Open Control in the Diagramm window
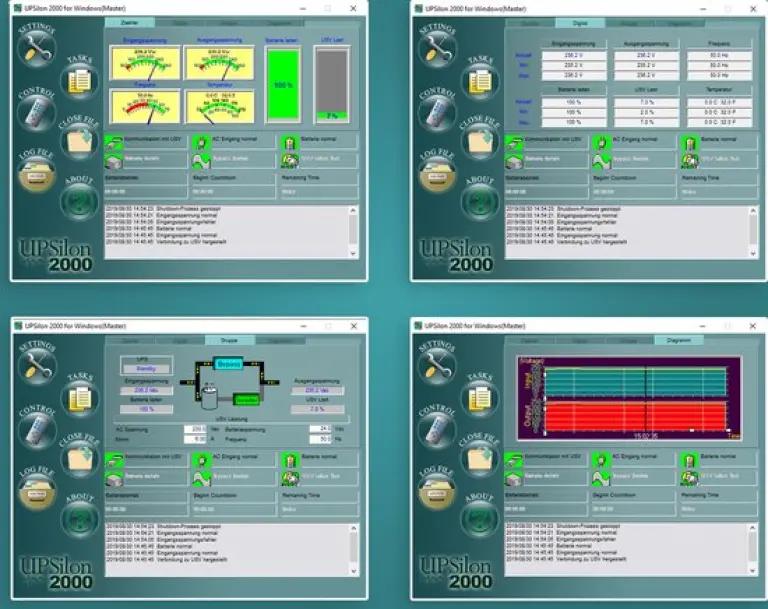 pyautogui.click(x=437, y=431)
